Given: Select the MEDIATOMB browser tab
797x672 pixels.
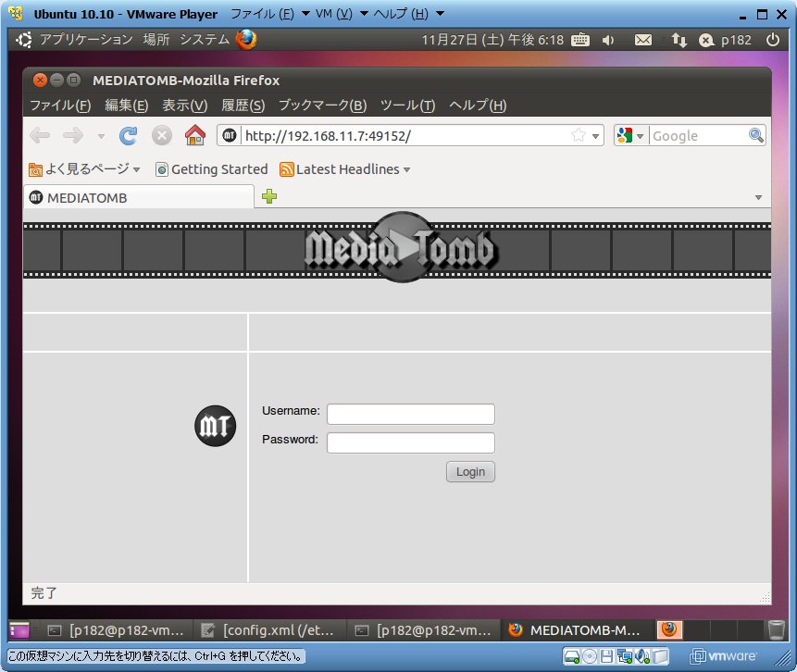Looking at the screenshot, I should (138, 198).
